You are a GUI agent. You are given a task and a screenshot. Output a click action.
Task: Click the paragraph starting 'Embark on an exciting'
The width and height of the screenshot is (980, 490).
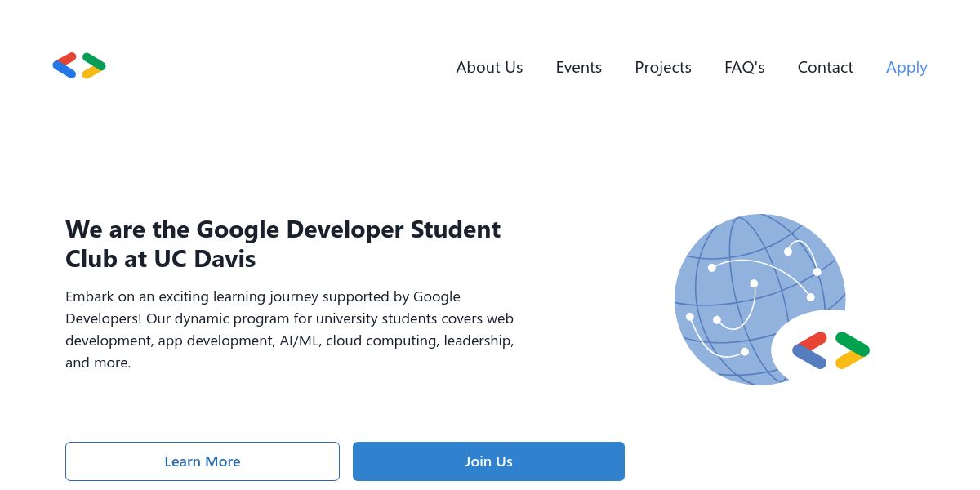(x=290, y=329)
